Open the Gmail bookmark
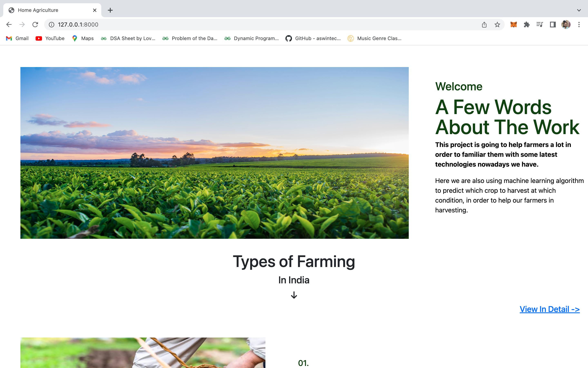Screen dimensions: 588x368 (17, 38)
